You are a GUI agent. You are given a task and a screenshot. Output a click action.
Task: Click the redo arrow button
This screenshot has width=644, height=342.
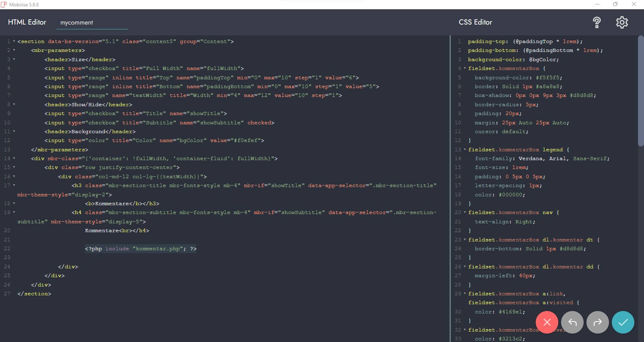[x=598, y=322]
